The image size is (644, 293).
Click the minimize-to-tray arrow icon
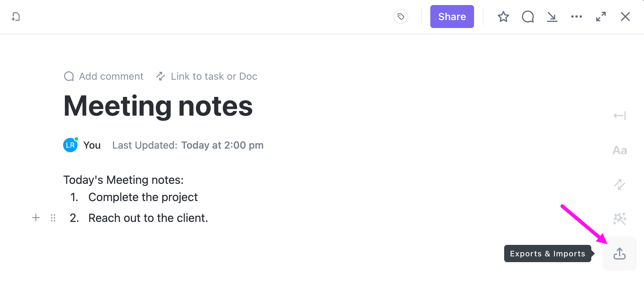tap(552, 17)
